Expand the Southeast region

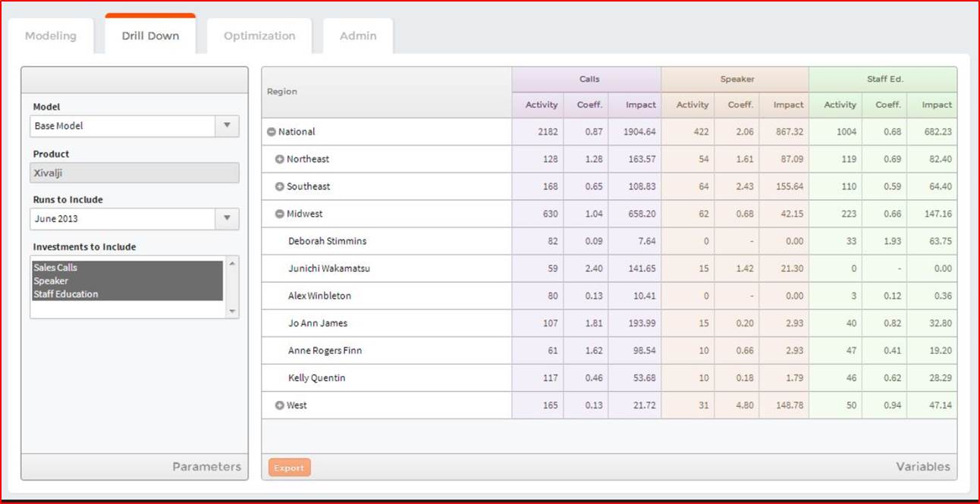pyautogui.click(x=280, y=186)
